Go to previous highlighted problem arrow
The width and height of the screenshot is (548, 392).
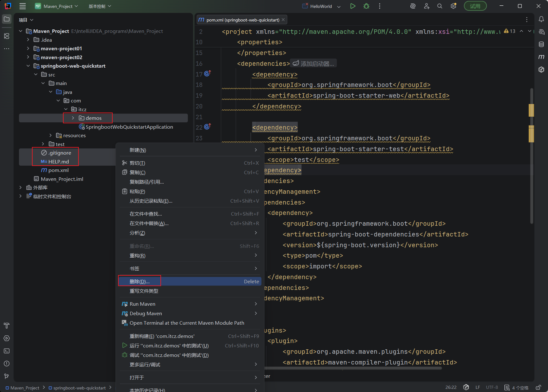[x=521, y=31]
